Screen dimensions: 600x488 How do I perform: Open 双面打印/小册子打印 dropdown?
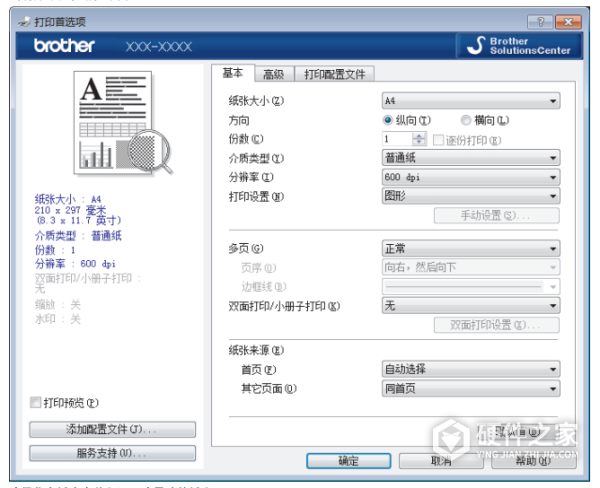pyautogui.click(x=471, y=305)
